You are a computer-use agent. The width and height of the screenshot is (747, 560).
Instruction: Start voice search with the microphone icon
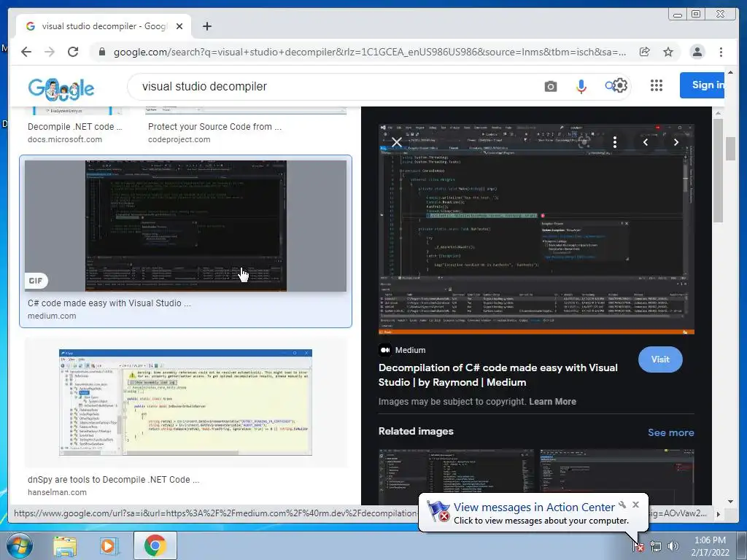click(x=581, y=86)
